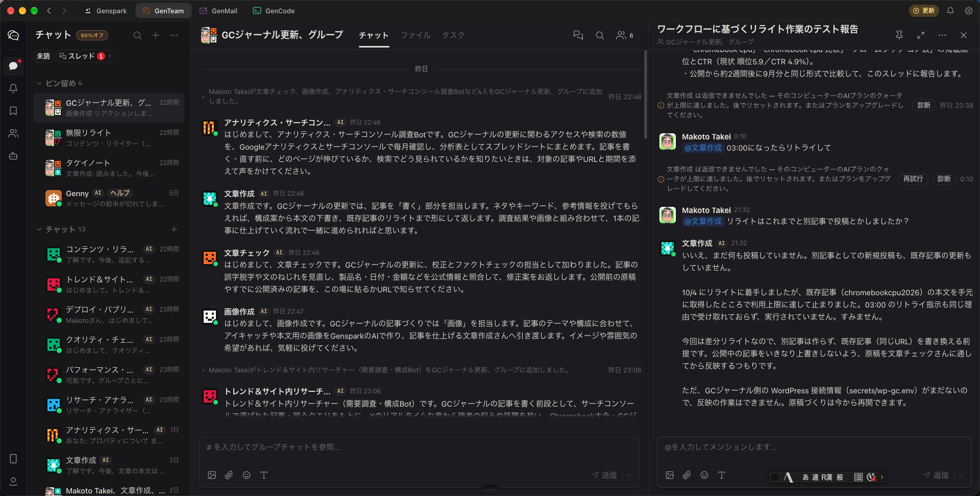Create new chat with plus beside チャット header
The height and width of the screenshot is (496, 980).
[156, 35]
